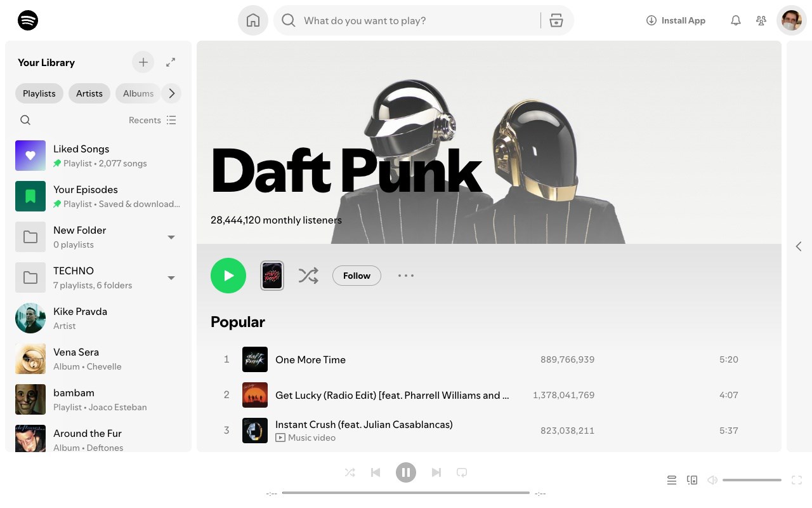The height and width of the screenshot is (508, 812).
Task: Toggle Follow for Daft Punk
Action: [357, 276]
